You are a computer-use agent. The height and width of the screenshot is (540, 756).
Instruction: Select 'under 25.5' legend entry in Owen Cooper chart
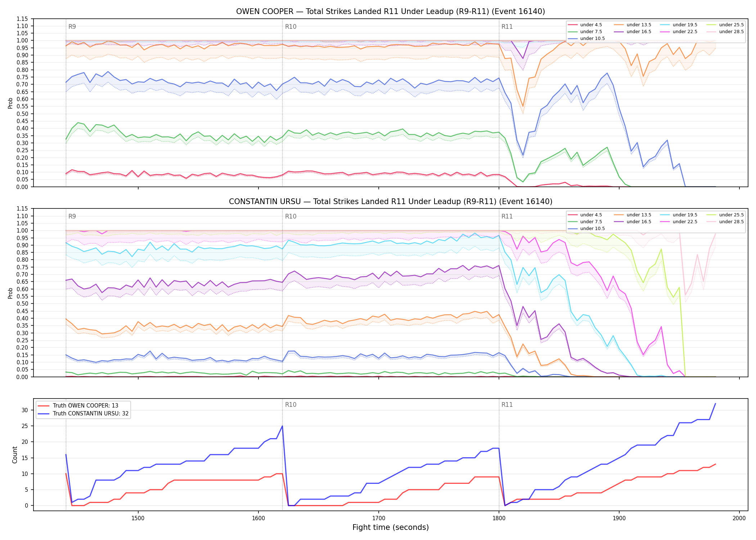click(x=725, y=25)
